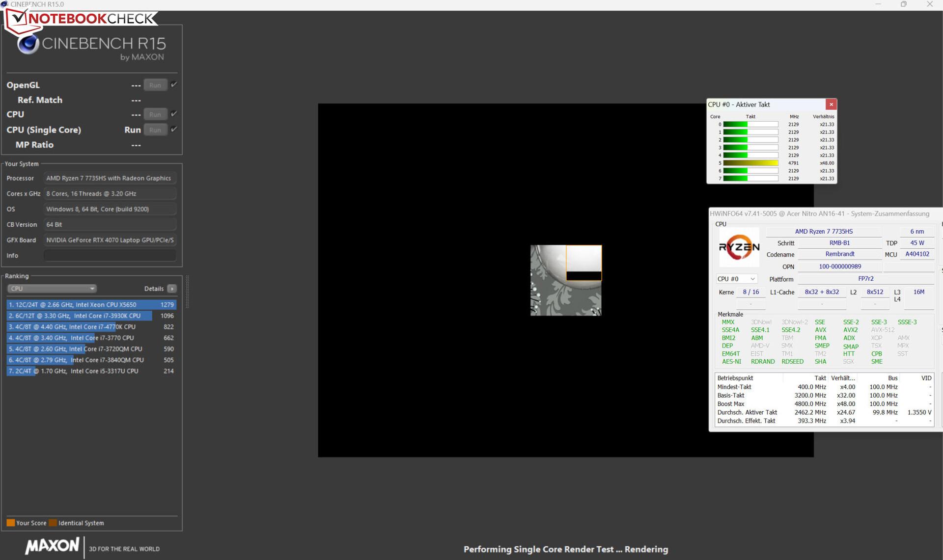
Task: Toggle the CPU test checkbox
Action: click(174, 114)
